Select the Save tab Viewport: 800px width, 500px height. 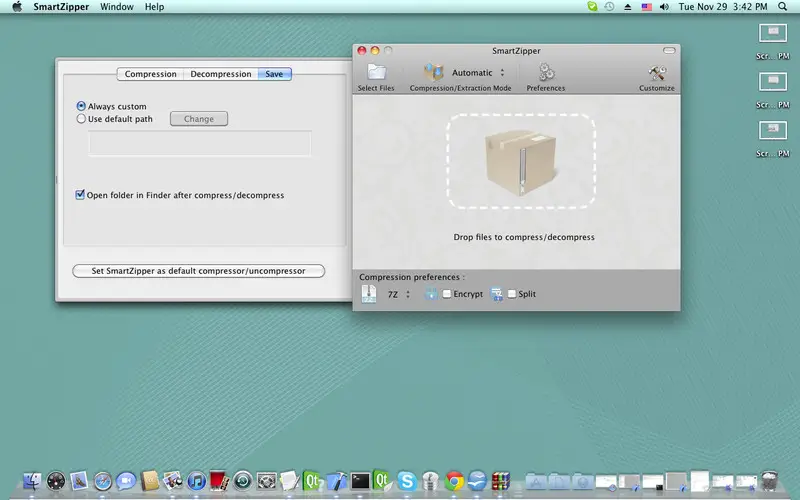(x=274, y=74)
